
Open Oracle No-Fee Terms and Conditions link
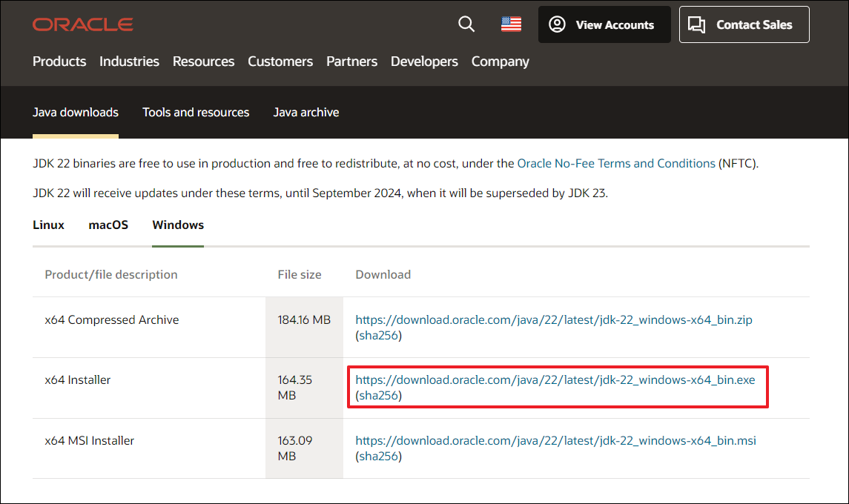pyautogui.click(x=616, y=164)
